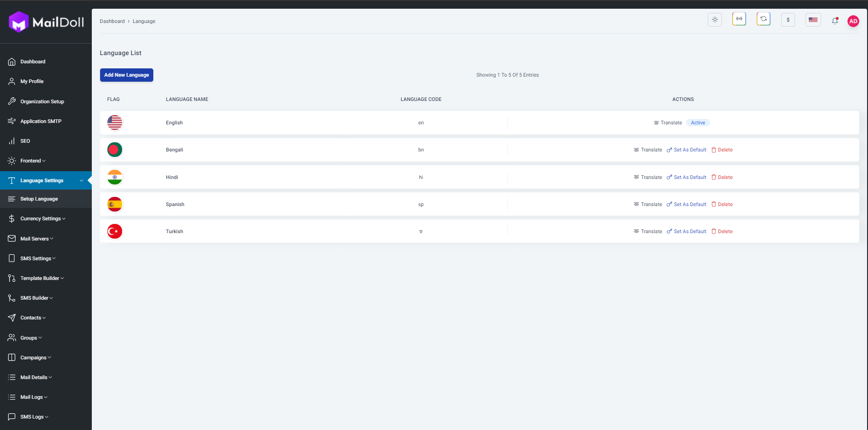
Task: Click the Mail Logs list icon
Action: (x=12, y=397)
